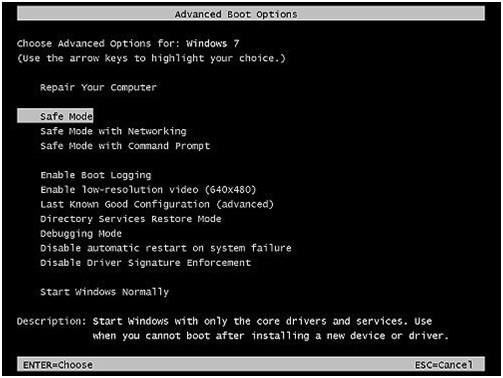Click the ENTER=Choose label in footer
The width and height of the screenshot is (503, 378).
point(58,365)
